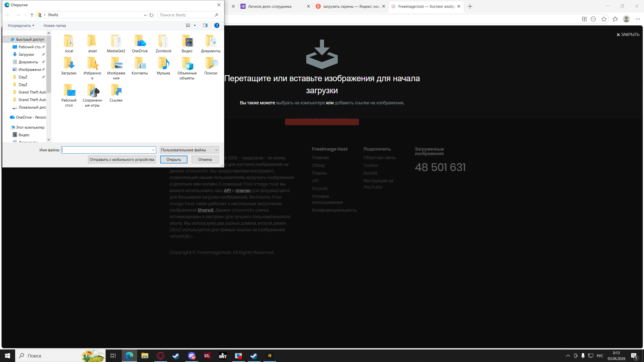
Task: Click Отправить с мобильного устройства
Action: (x=122, y=160)
